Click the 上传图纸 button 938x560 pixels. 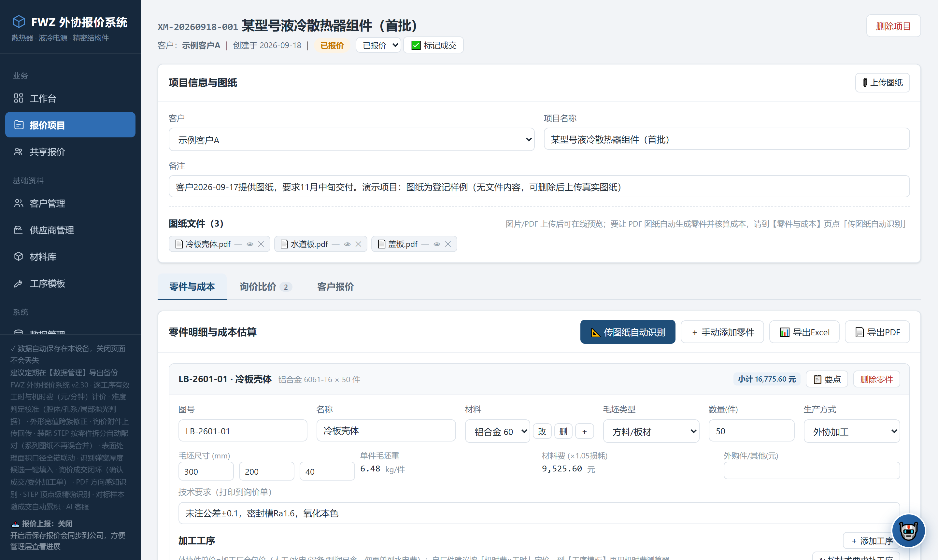[882, 83]
